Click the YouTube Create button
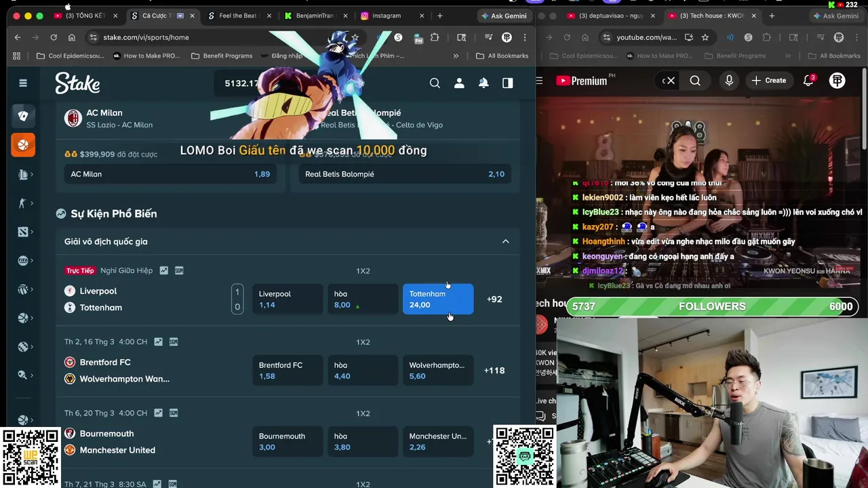Image resolution: width=868 pixels, height=488 pixels. pyautogui.click(x=768, y=81)
